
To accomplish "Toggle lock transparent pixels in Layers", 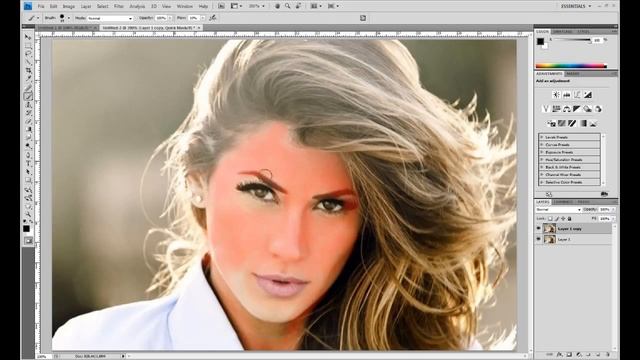I will coord(550,219).
